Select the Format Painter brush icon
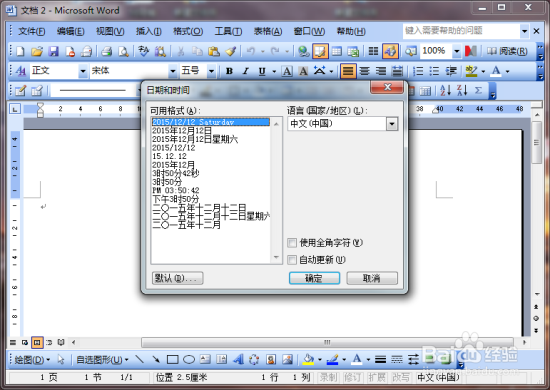 click(230, 52)
